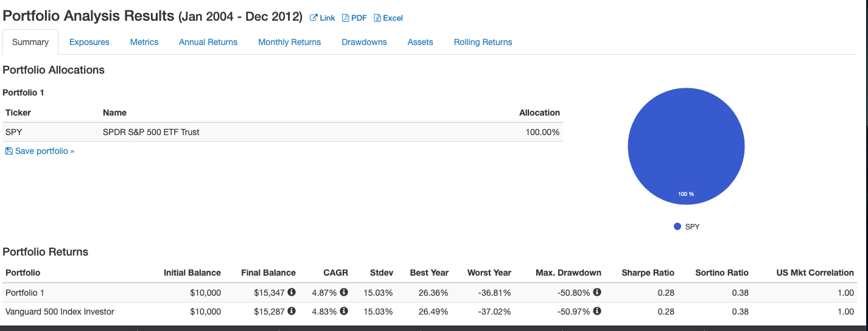The height and width of the screenshot is (331, 868).
Task: Click the floppy disk icon for Save portfolio
Action: 9,151
